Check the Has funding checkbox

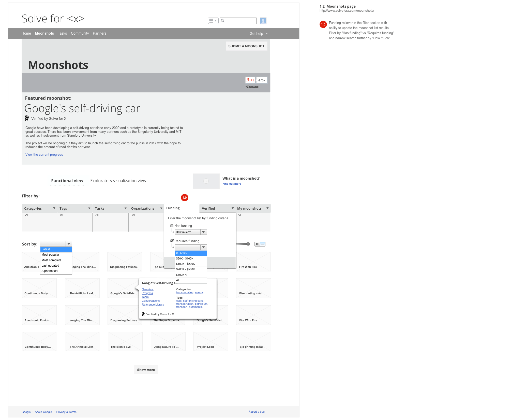(x=172, y=226)
